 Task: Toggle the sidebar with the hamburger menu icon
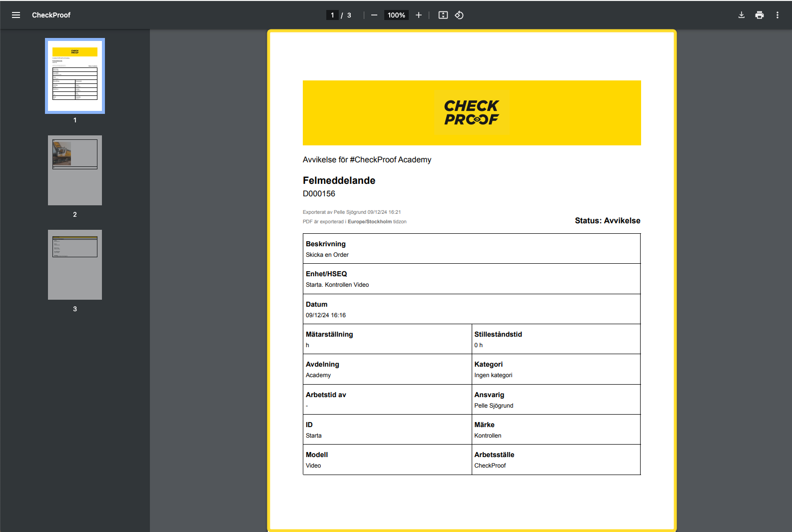(16, 15)
